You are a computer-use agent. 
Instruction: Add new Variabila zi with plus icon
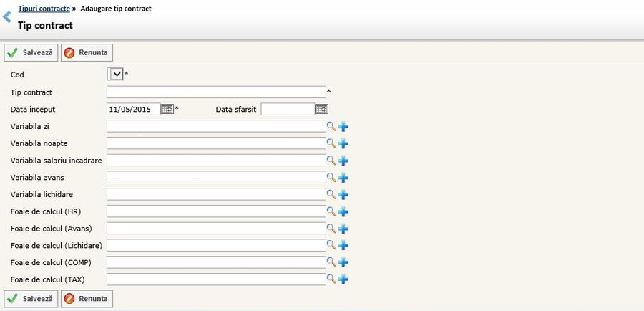click(x=343, y=126)
